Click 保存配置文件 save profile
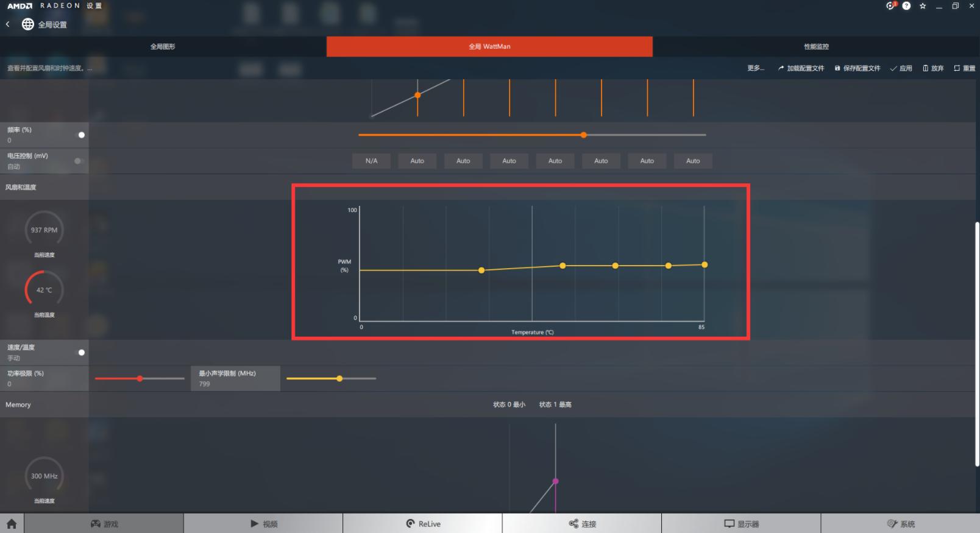 coord(857,68)
